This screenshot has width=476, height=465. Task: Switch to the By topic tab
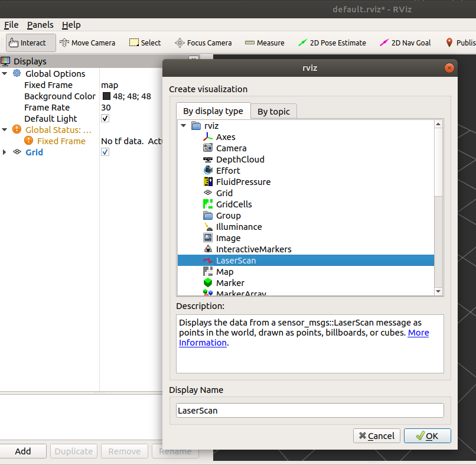click(273, 112)
